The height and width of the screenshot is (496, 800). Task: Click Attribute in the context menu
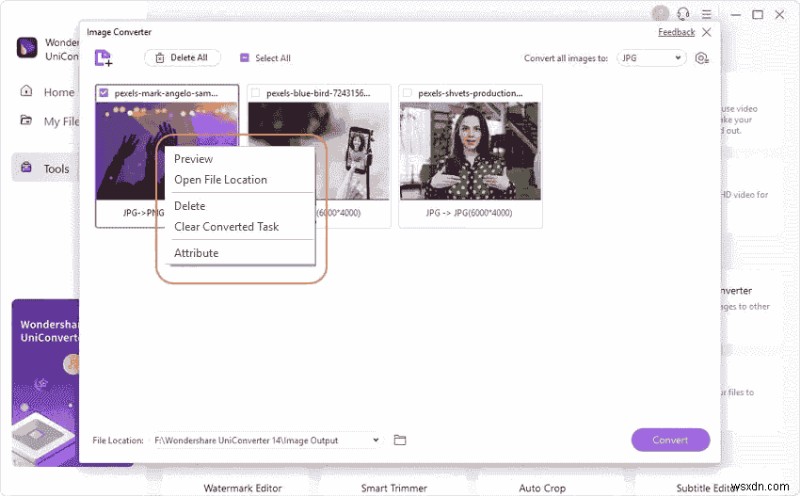[x=196, y=253]
